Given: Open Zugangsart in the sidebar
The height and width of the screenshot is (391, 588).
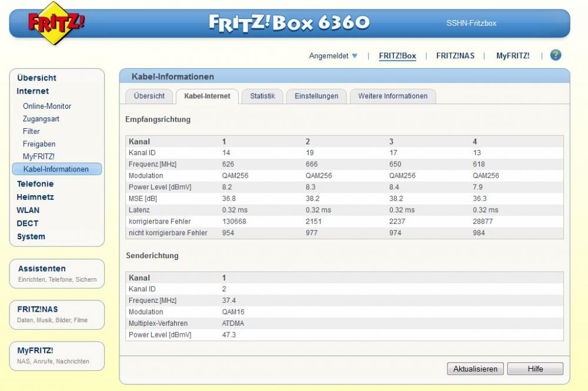Looking at the screenshot, I should click(41, 119).
